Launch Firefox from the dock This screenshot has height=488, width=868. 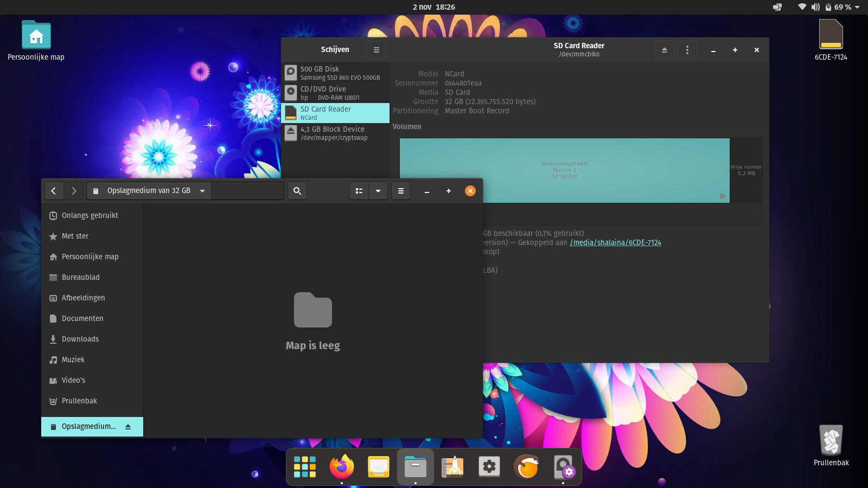pos(342,466)
